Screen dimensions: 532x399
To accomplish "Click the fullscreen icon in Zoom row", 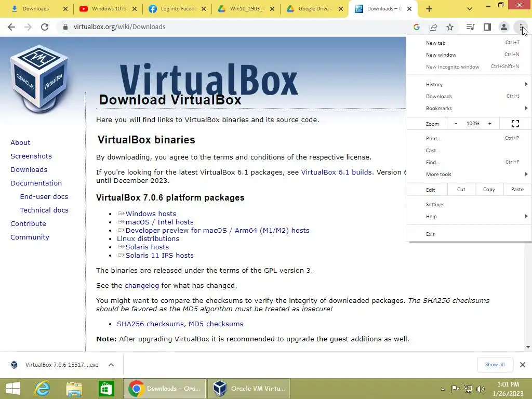I will point(515,124).
